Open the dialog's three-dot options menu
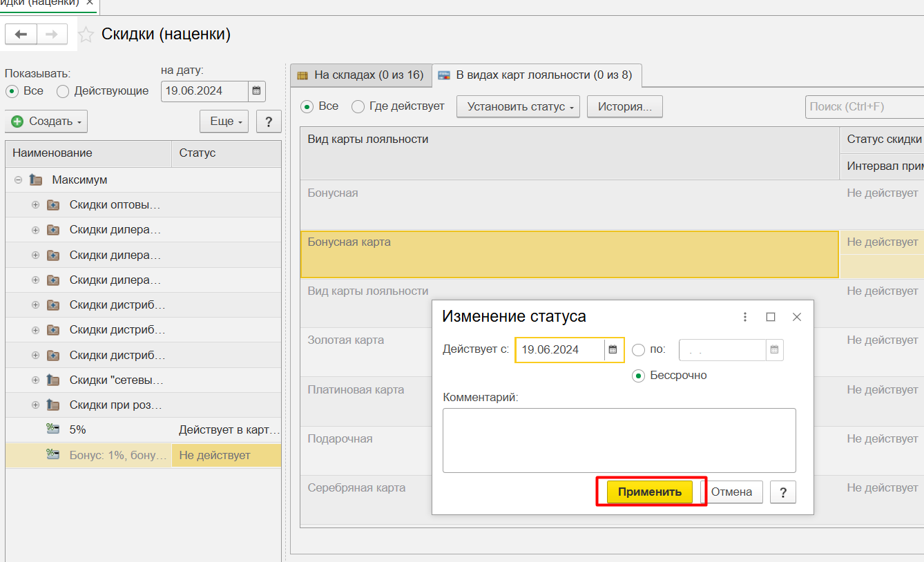924x562 pixels. coord(744,317)
